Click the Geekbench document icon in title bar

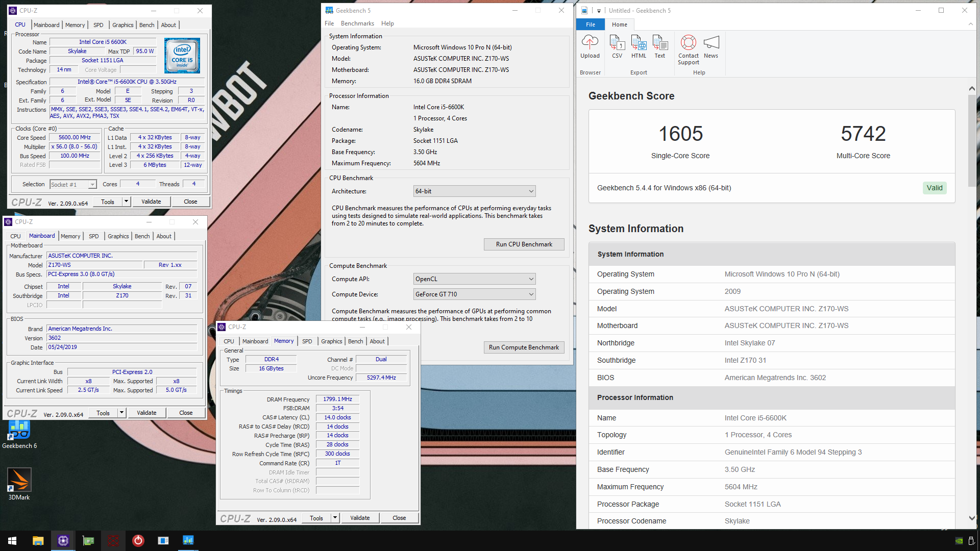tap(584, 10)
